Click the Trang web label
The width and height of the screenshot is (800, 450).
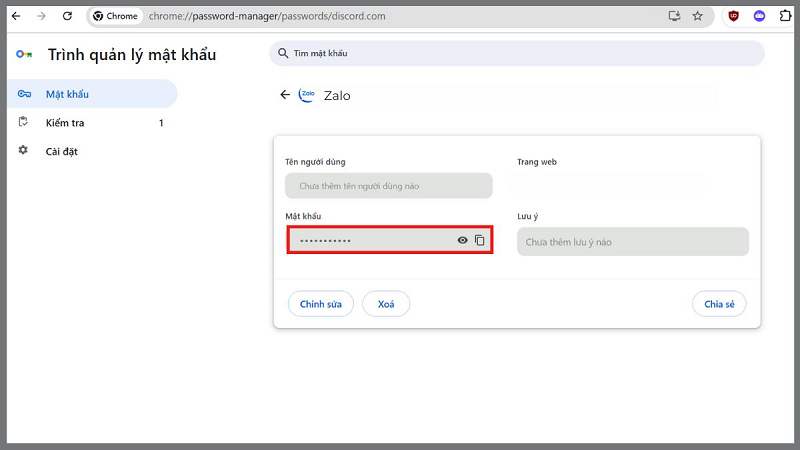537,162
